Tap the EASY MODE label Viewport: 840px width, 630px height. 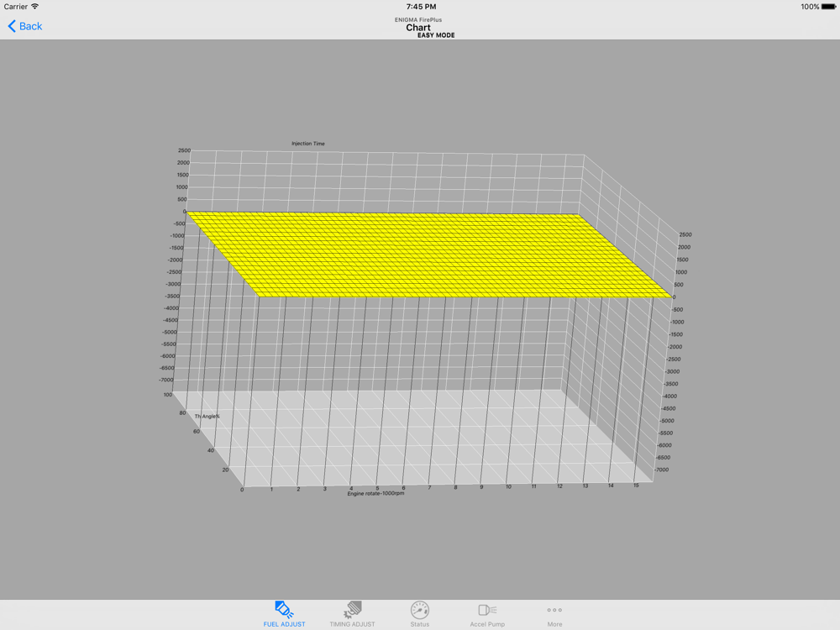[436, 35]
